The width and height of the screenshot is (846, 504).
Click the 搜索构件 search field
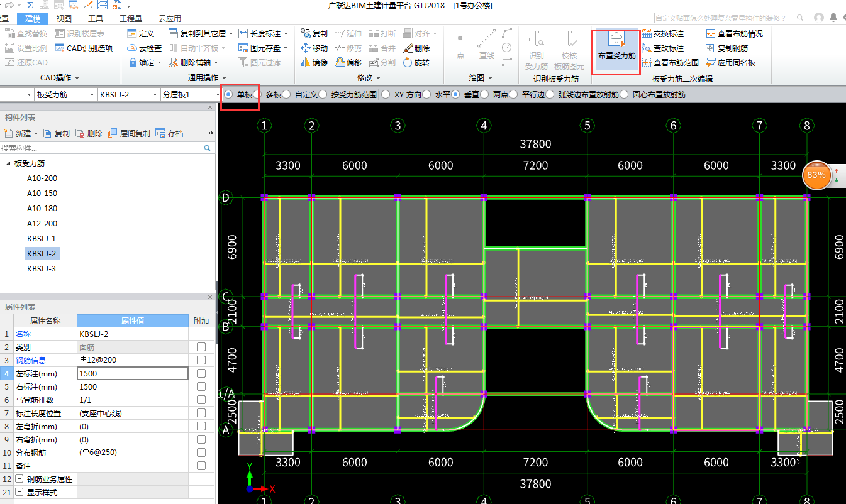pyautogui.click(x=107, y=148)
